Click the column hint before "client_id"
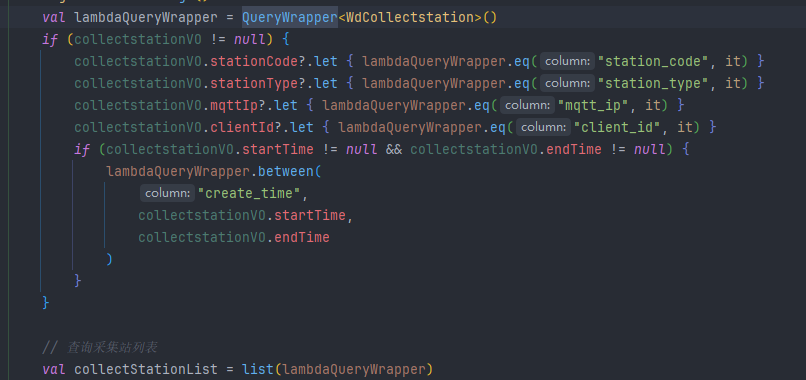This screenshot has height=380, width=806. tap(543, 127)
